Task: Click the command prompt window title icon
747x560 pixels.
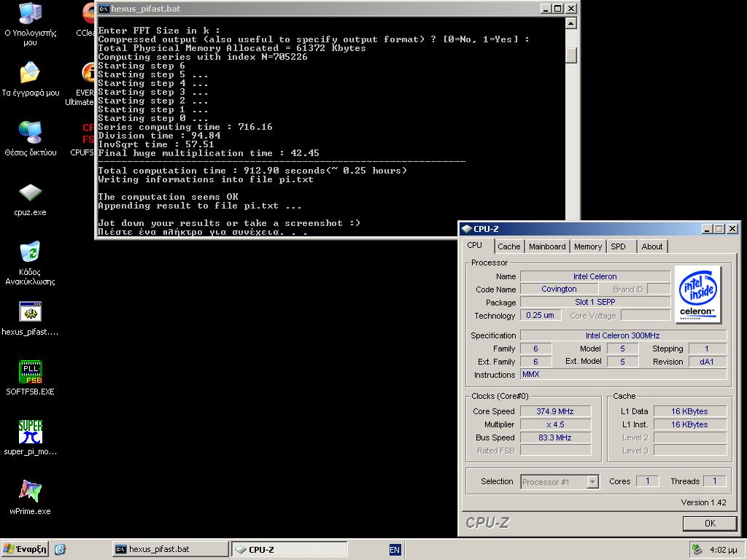Action: 104,9
